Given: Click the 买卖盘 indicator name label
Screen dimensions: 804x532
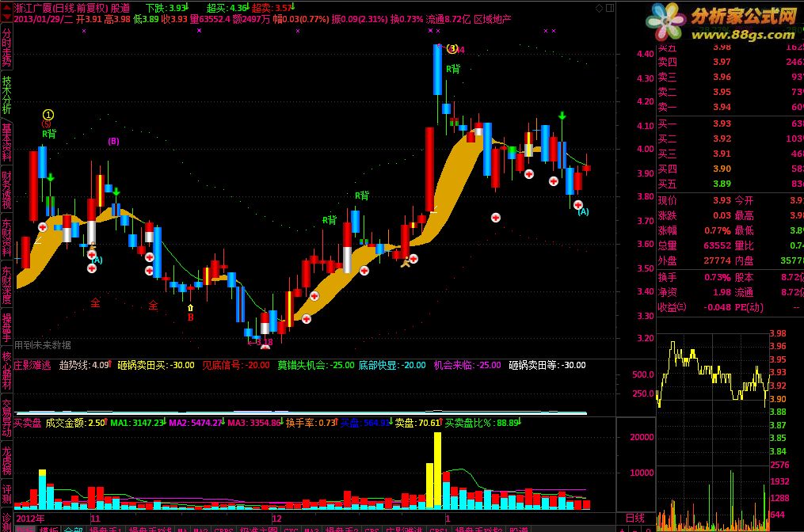Looking at the screenshot, I should coord(27,423).
